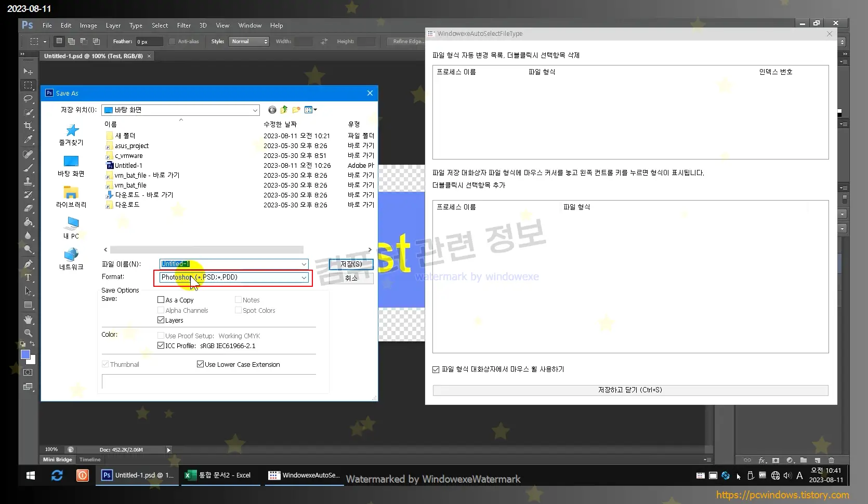Select the Move tool

pos(28,71)
